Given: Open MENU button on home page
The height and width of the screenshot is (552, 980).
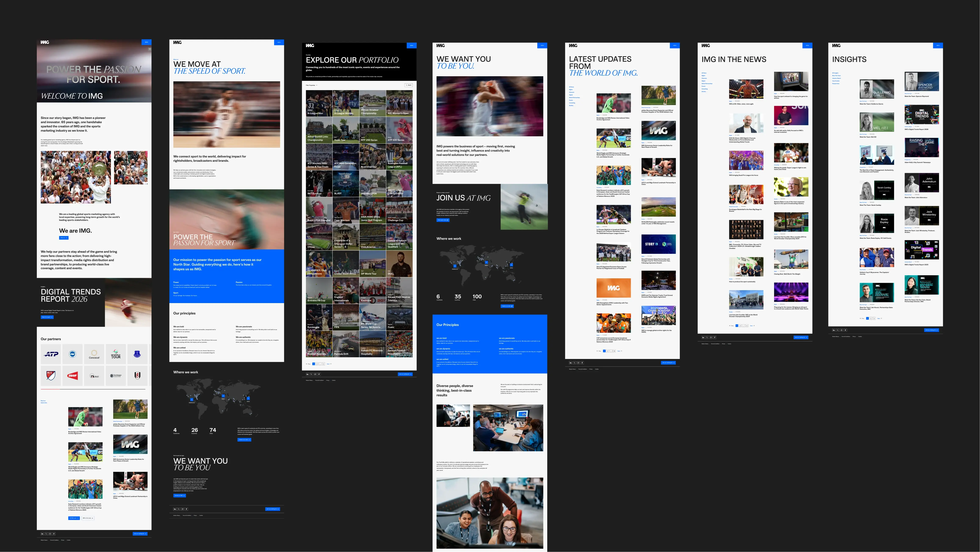Looking at the screenshot, I should (x=147, y=42).
